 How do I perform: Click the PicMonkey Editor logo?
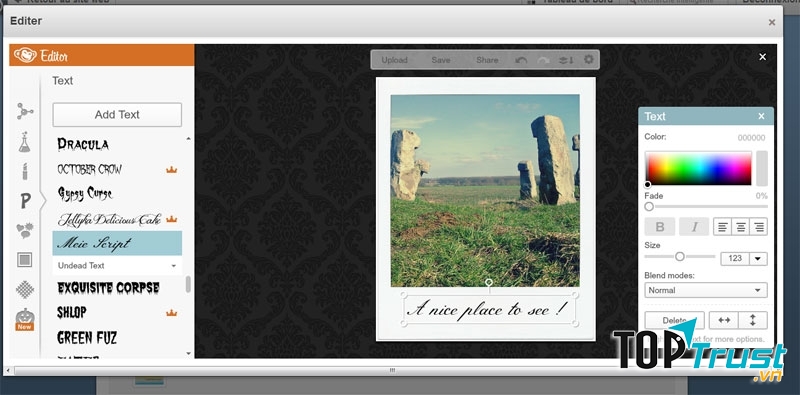tap(41, 55)
